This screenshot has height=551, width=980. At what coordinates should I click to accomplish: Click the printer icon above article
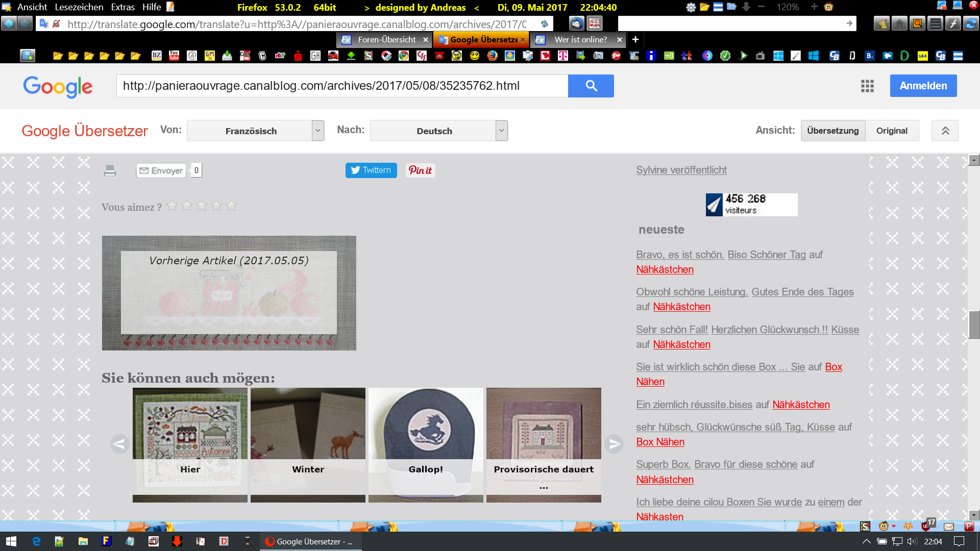click(x=110, y=170)
